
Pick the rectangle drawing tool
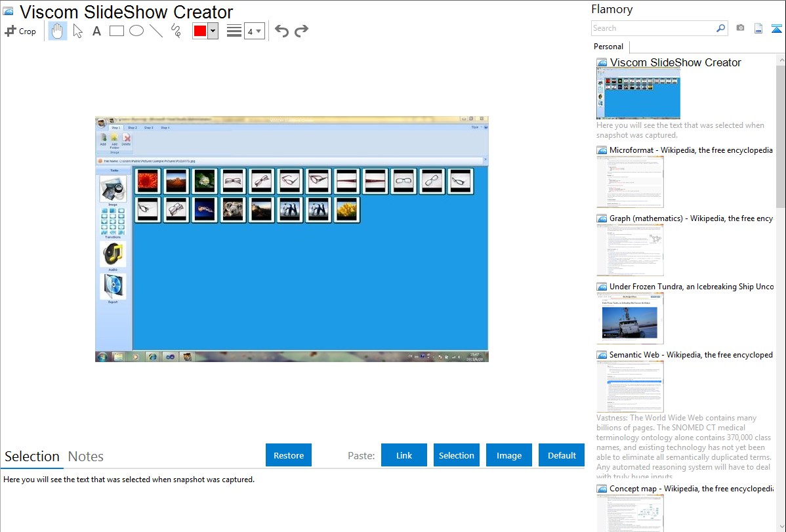click(x=116, y=31)
